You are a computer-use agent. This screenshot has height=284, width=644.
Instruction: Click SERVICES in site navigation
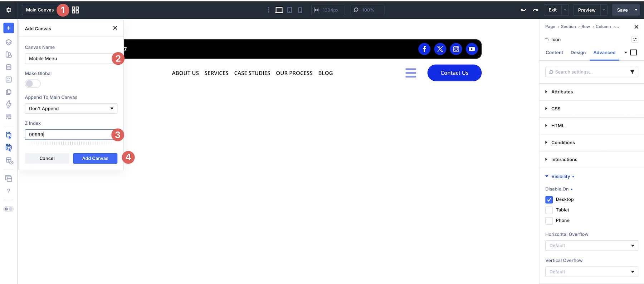point(216,73)
